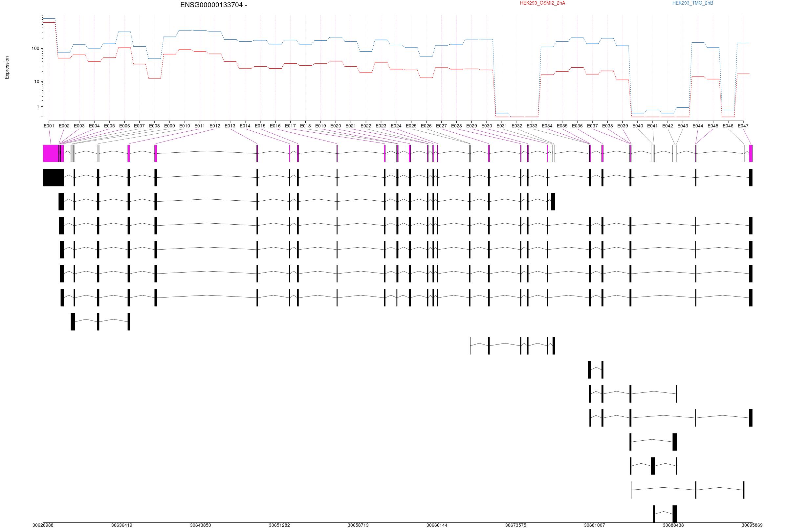The height and width of the screenshot is (532, 788).
Task: Click exon label E028
Action: (456, 126)
